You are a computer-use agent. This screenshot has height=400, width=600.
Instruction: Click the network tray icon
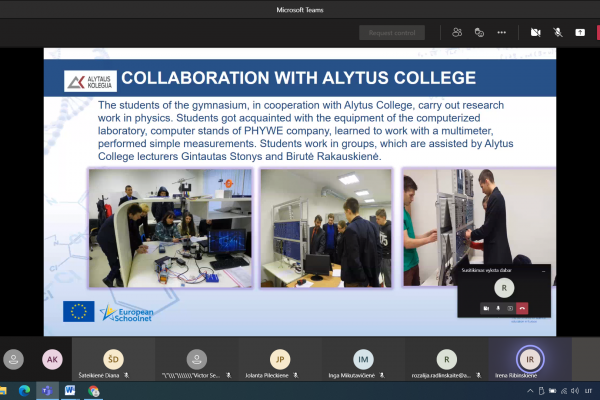[x=564, y=391]
